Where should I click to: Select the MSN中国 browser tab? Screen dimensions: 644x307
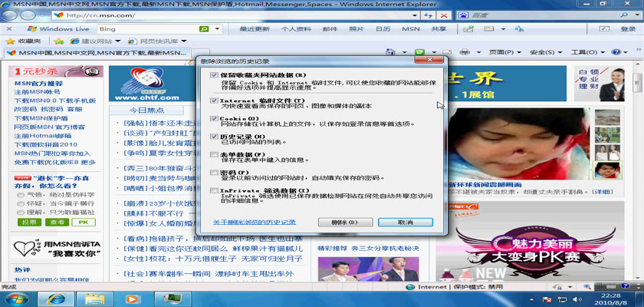[x=96, y=52]
